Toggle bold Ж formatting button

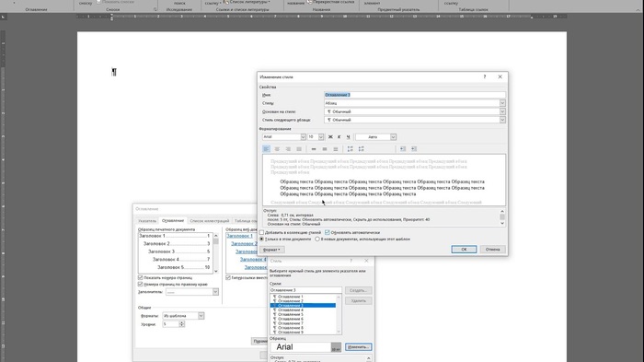(x=330, y=137)
